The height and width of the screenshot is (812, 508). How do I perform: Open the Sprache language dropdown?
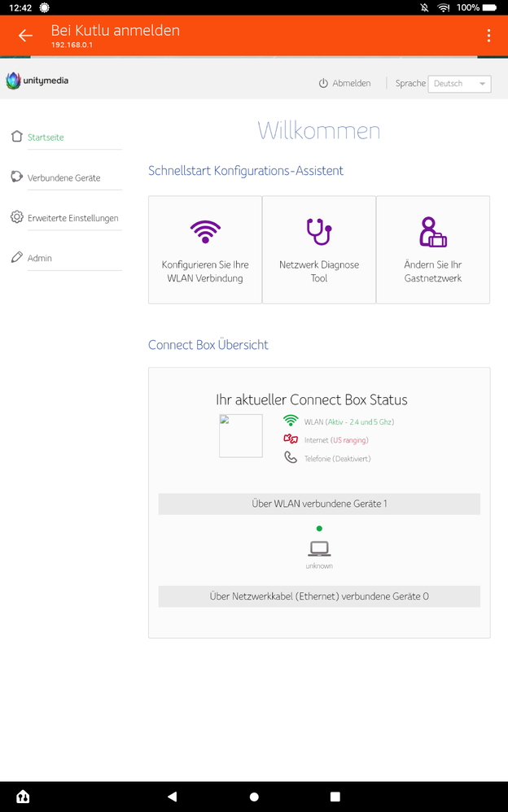click(458, 84)
